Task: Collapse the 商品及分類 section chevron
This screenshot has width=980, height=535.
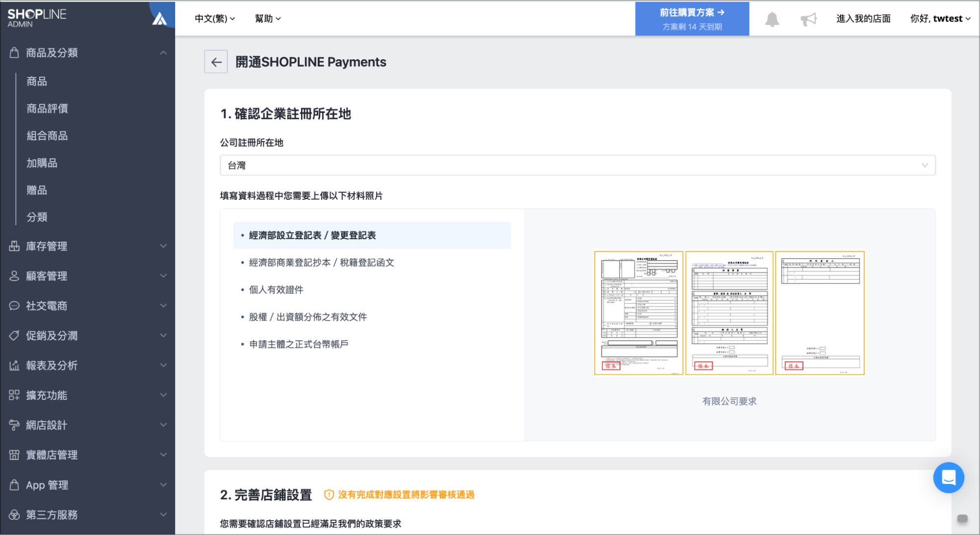Action: pyautogui.click(x=163, y=52)
